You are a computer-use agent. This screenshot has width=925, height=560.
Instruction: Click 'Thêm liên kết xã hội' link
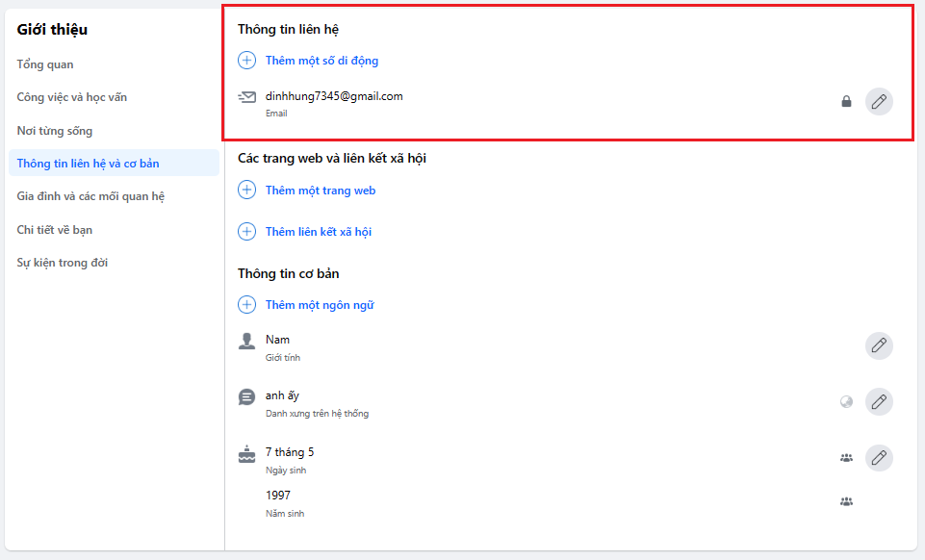pyautogui.click(x=319, y=232)
